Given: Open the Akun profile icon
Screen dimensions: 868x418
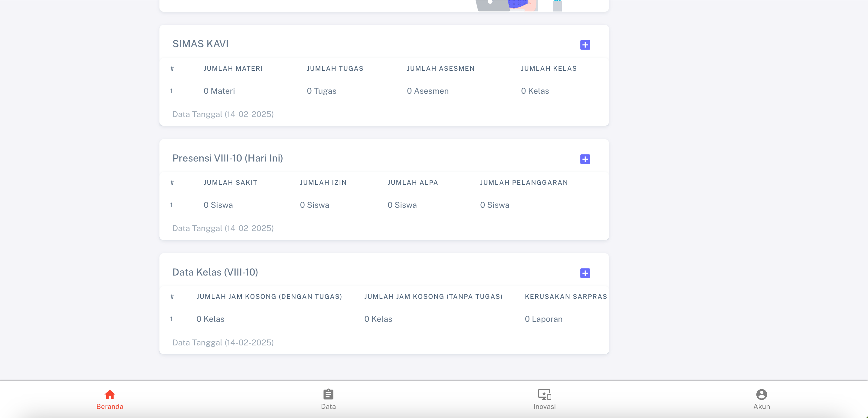Looking at the screenshot, I should pyautogui.click(x=761, y=394).
